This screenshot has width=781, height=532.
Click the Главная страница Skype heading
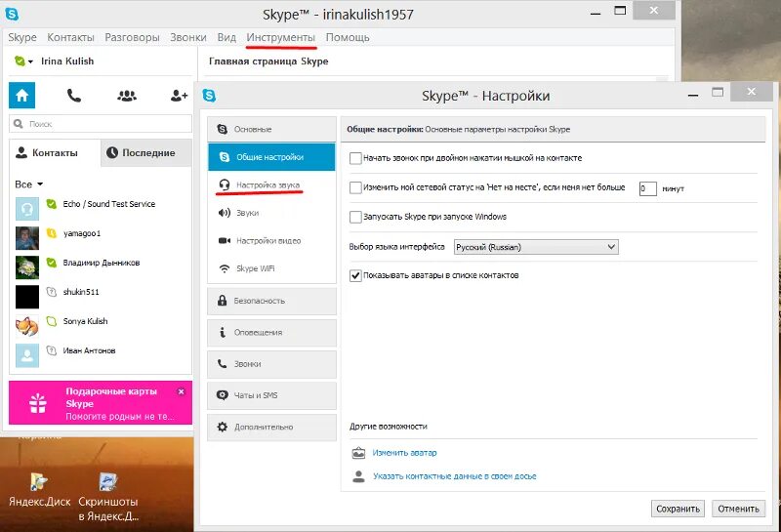pos(268,61)
